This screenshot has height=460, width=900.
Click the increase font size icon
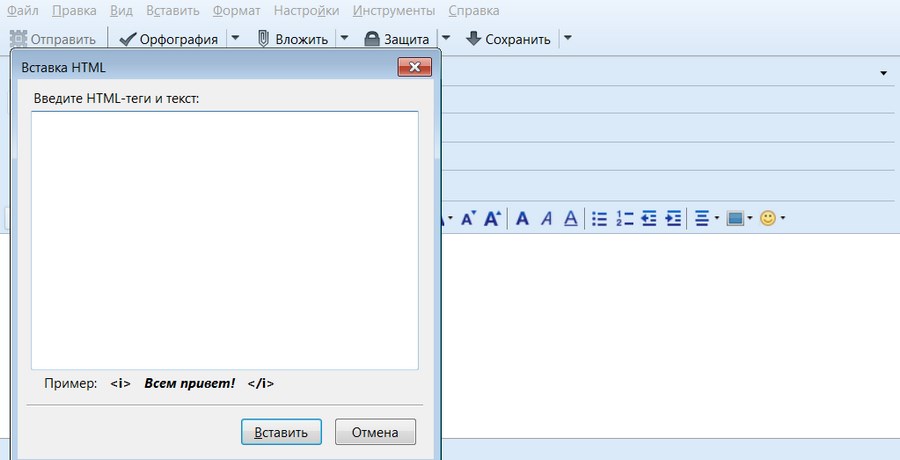coord(492,219)
